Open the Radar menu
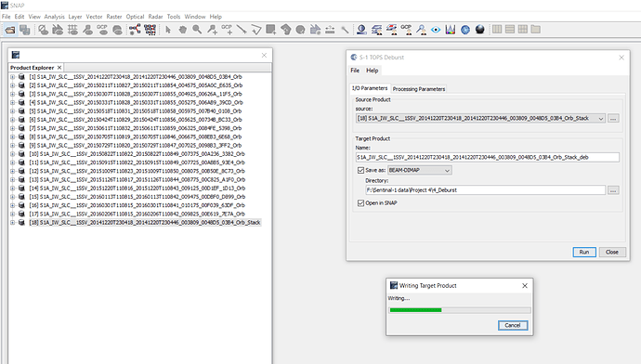Viewport: 641px width, 364px height. [x=155, y=17]
